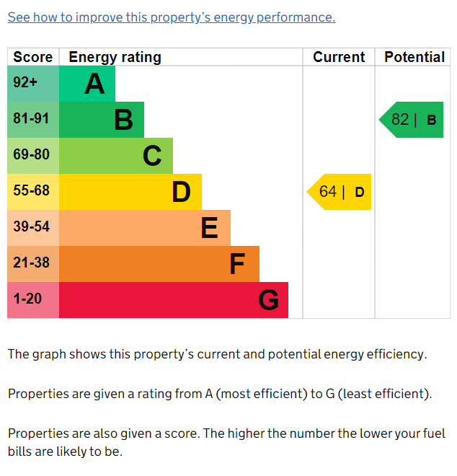The height and width of the screenshot is (476, 457).
Task: Click the red G rating bar
Action: (x=174, y=300)
